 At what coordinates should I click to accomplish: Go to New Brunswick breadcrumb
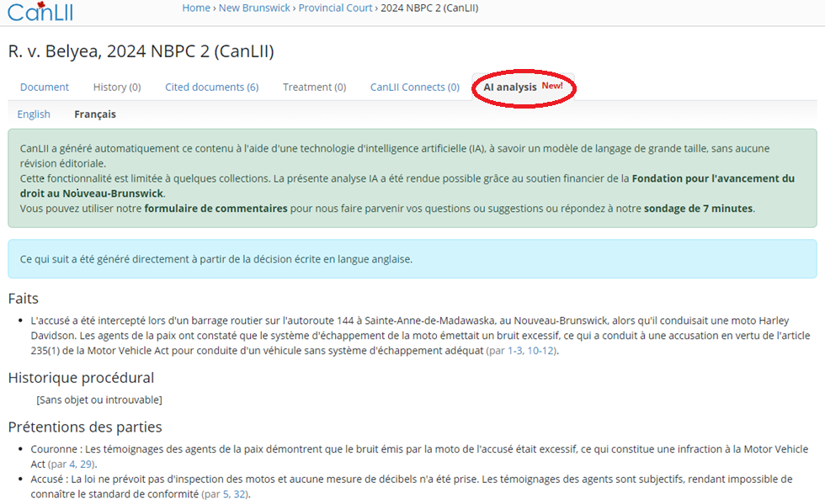[x=255, y=8]
